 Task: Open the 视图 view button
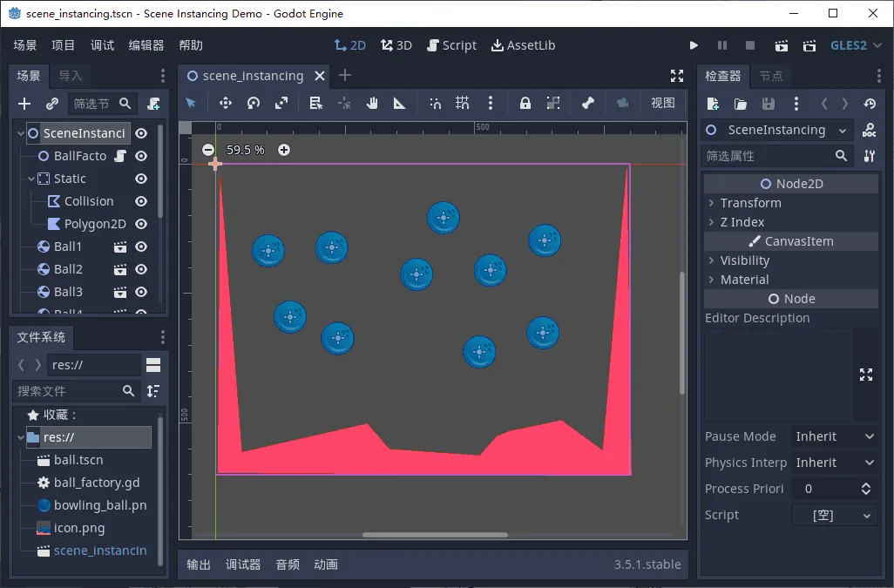coord(662,103)
